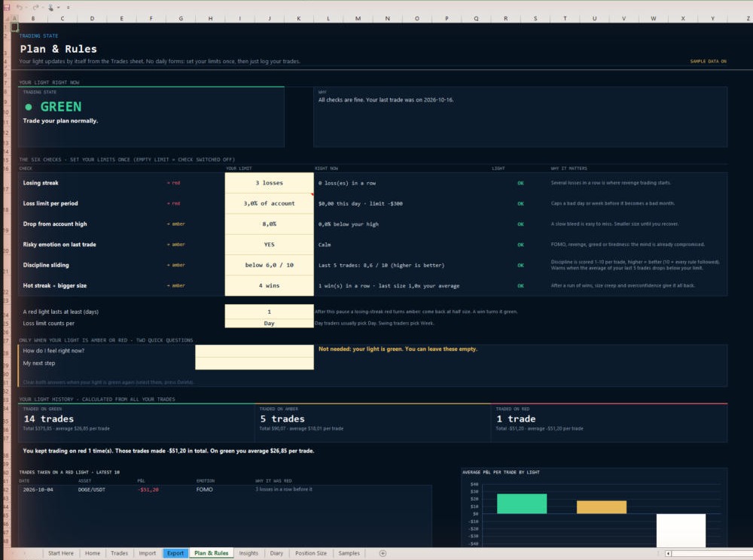Image resolution: width=753 pixels, height=560 pixels.
Task: Toggle the Touch/Mouse Mode icon
Action: 50,8
